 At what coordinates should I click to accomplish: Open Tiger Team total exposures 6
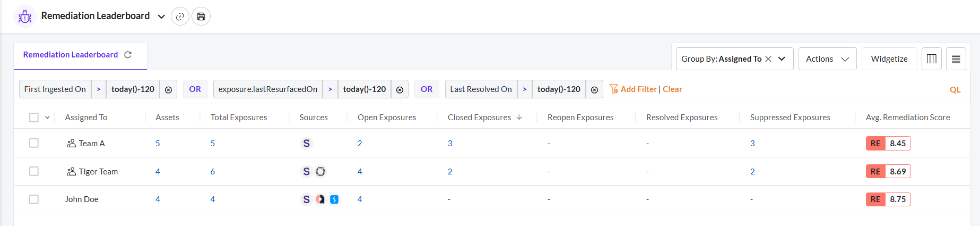[x=213, y=172]
